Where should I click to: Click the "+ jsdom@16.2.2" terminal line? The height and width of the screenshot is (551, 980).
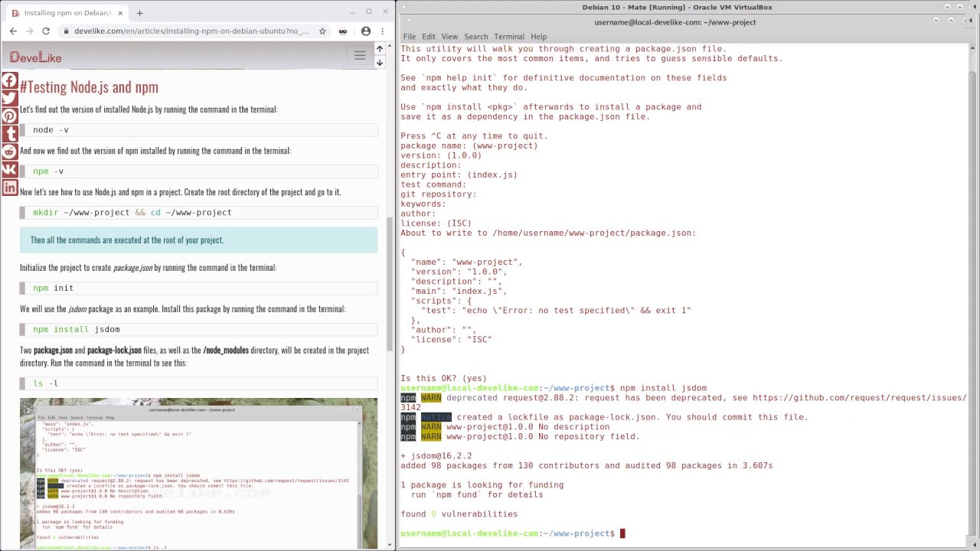[436, 456]
